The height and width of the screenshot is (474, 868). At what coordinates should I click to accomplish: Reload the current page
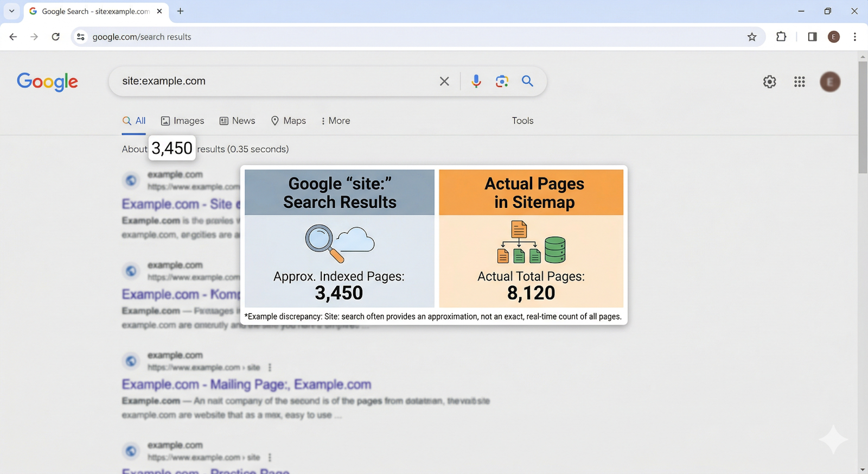point(55,37)
